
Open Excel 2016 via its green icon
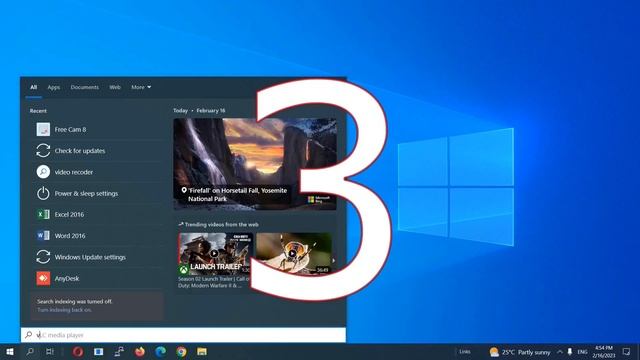pos(43,214)
